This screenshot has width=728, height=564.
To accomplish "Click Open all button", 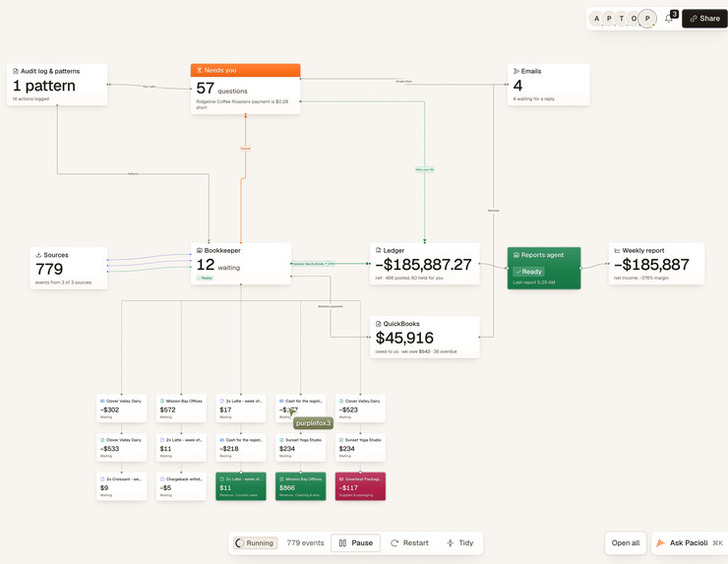I will coord(626,543).
